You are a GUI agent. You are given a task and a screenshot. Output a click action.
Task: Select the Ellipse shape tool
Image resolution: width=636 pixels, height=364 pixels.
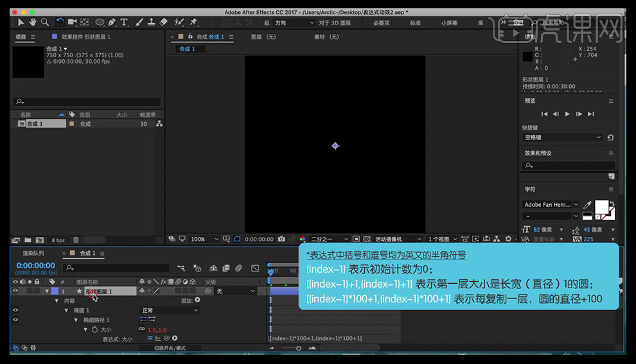[100, 22]
